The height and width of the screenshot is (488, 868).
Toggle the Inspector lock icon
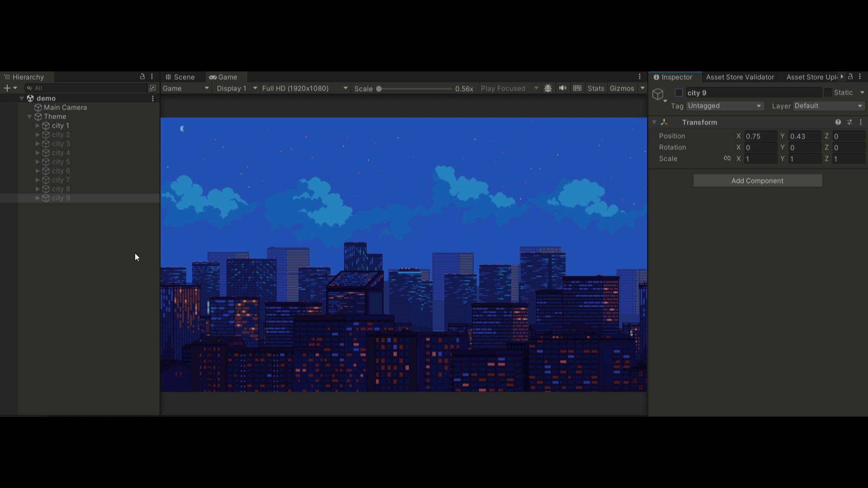(850, 77)
